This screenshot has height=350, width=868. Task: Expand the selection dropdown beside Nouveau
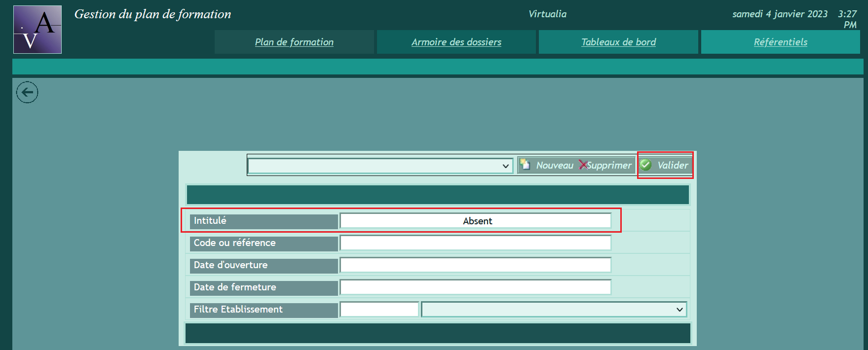pyautogui.click(x=380, y=166)
